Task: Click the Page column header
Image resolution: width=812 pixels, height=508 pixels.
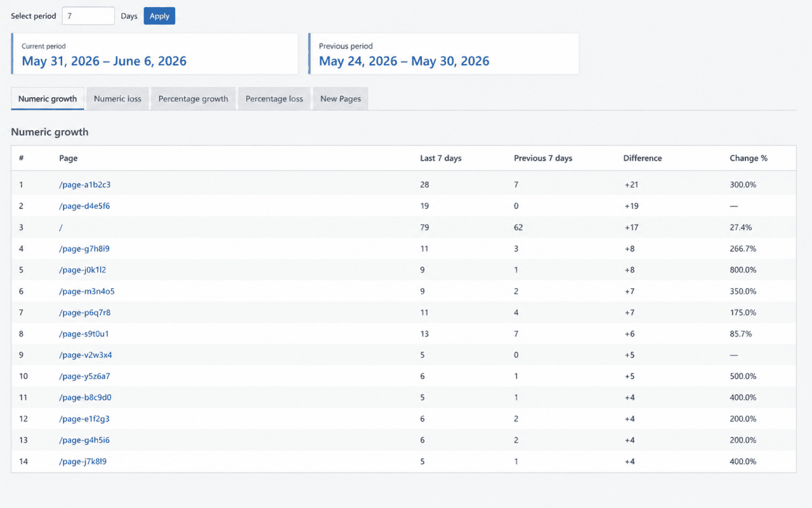Action: pos(69,158)
